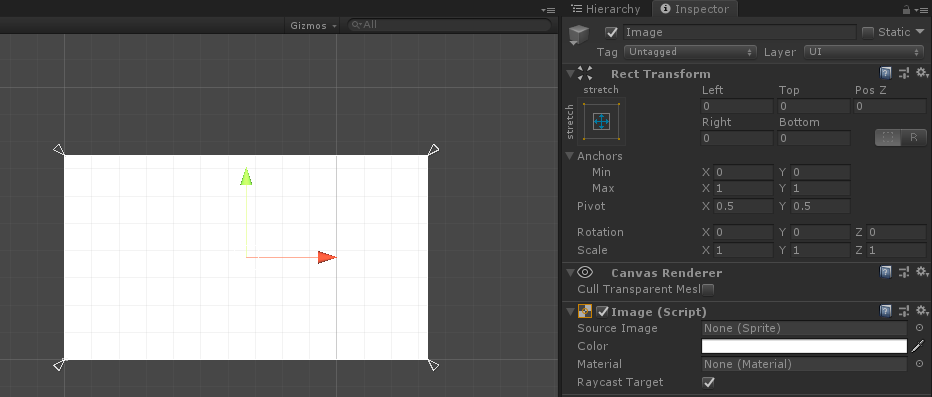This screenshot has width=932, height=397.
Task: Uncheck the Raycast Target checkbox
Action: 708,382
